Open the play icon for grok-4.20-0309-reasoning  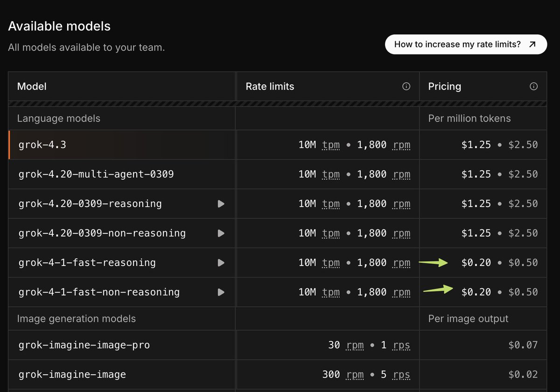pos(221,203)
